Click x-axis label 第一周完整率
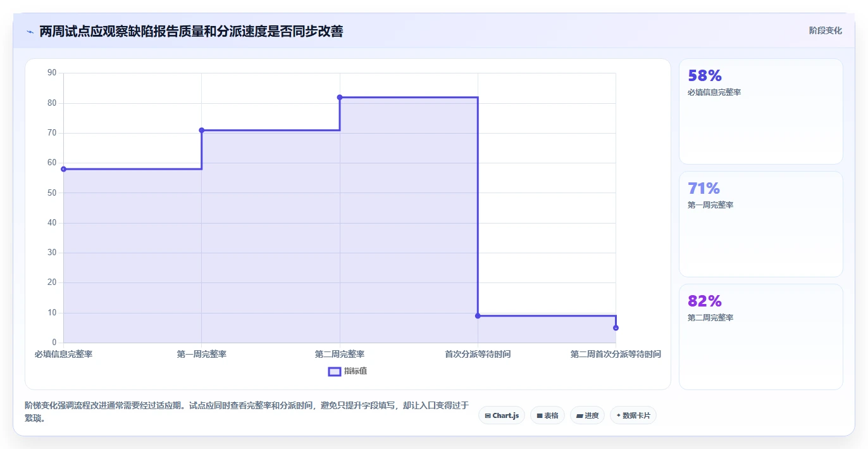This screenshot has height=449, width=868. tap(202, 354)
